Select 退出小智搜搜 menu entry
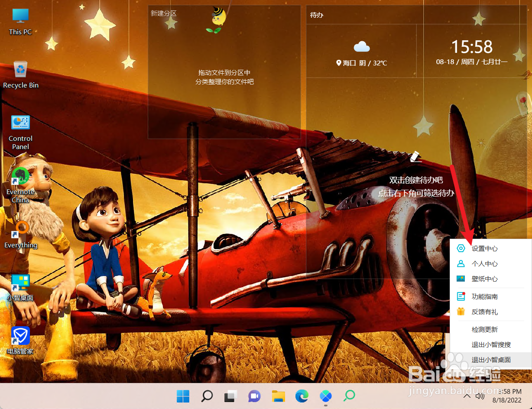The width and height of the screenshot is (532, 409). point(491,345)
